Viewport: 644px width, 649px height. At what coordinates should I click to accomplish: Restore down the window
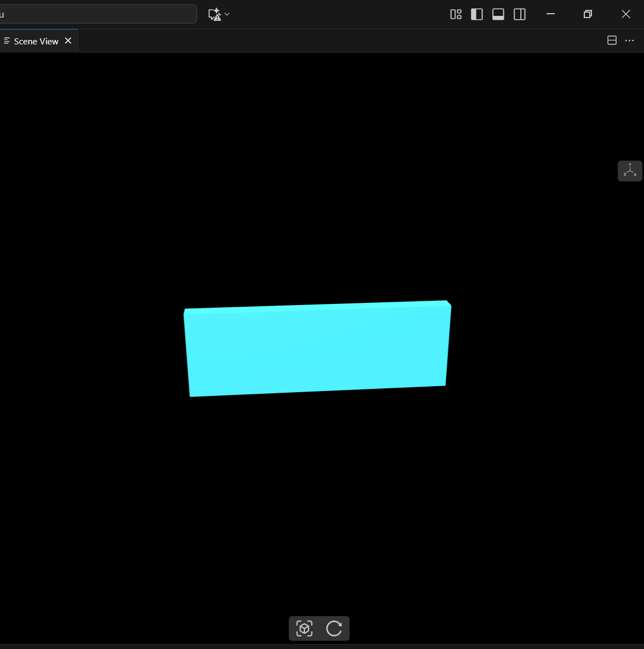[588, 14]
